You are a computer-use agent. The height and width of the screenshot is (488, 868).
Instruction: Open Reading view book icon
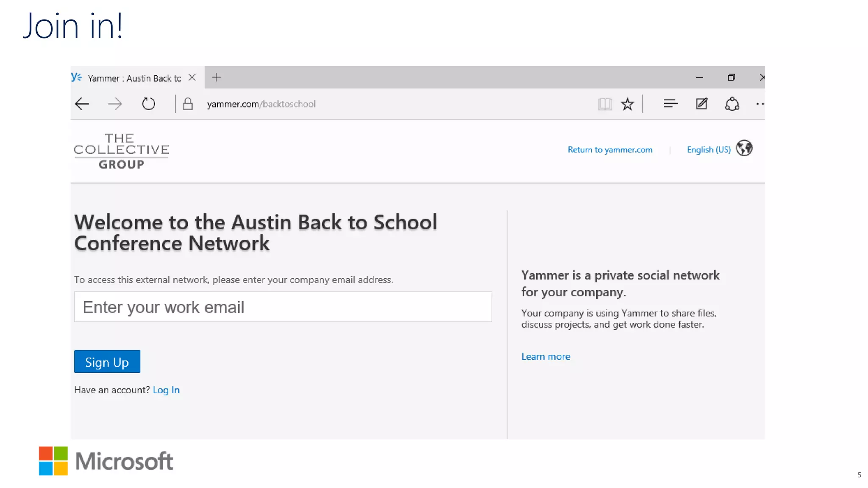tap(605, 104)
